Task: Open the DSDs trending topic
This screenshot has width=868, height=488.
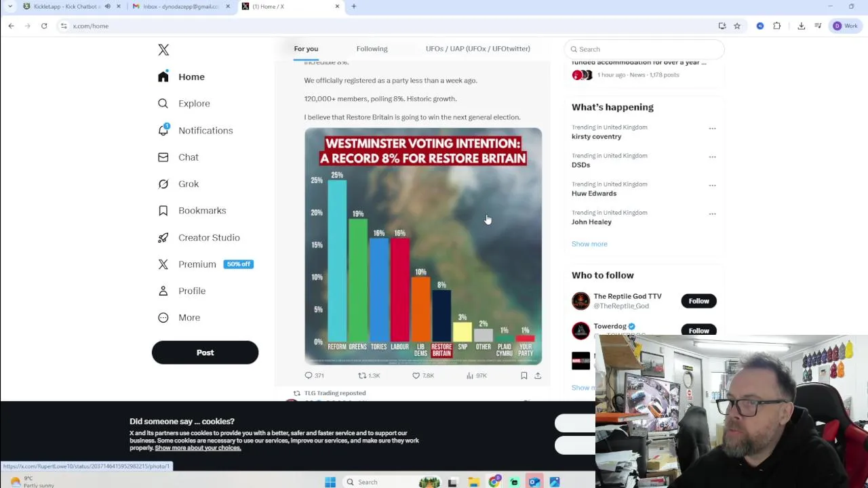Action: point(580,165)
